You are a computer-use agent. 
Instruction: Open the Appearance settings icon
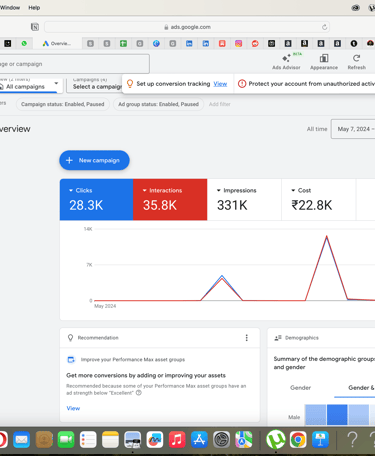[324, 62]
